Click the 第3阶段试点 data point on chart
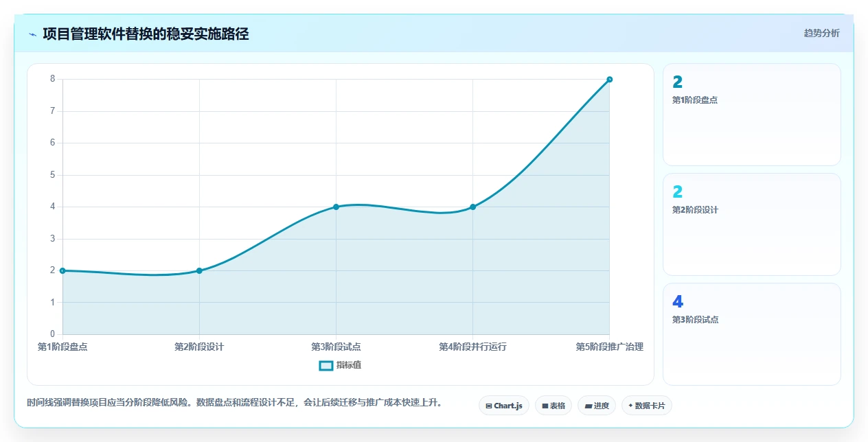The height and width of the screenshot is (442, 868). (x=336, y=207)
